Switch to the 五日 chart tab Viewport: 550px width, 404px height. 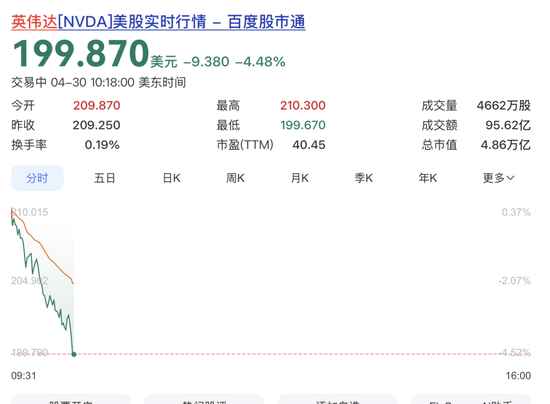(105, 178)
